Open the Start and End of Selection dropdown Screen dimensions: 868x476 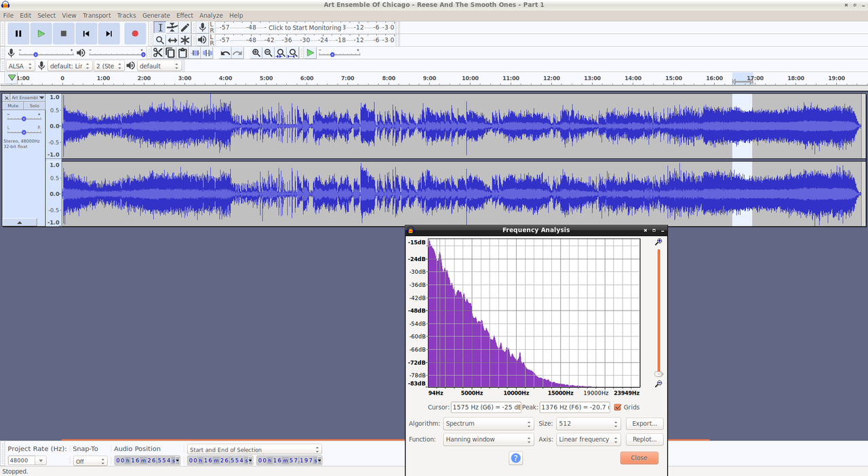[x=254, y=450]
